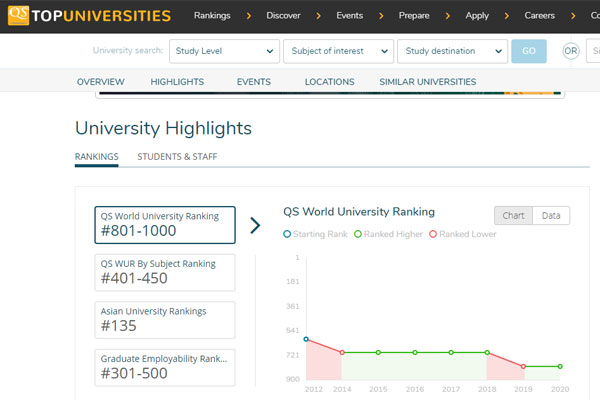The width and height of the screenshot is (600, 400).
Task: Go to the EVENTS section tab
Action: (x=254, y=82)
